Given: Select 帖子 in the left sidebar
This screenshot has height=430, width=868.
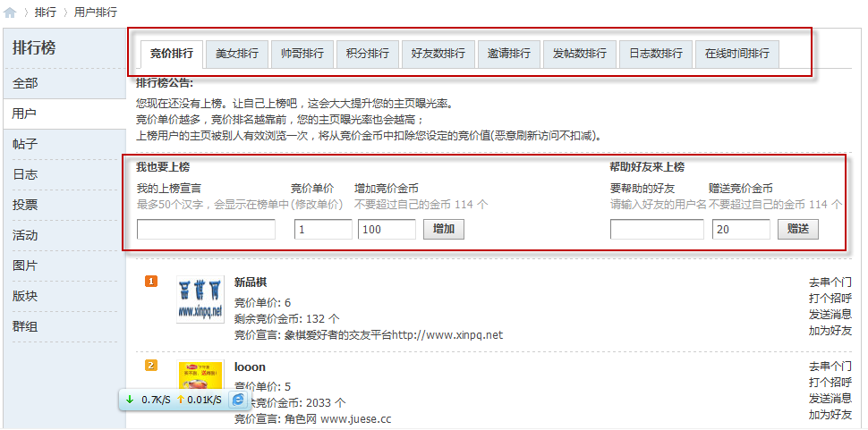Looking at the screenshot, I should (x=25, y=144).
